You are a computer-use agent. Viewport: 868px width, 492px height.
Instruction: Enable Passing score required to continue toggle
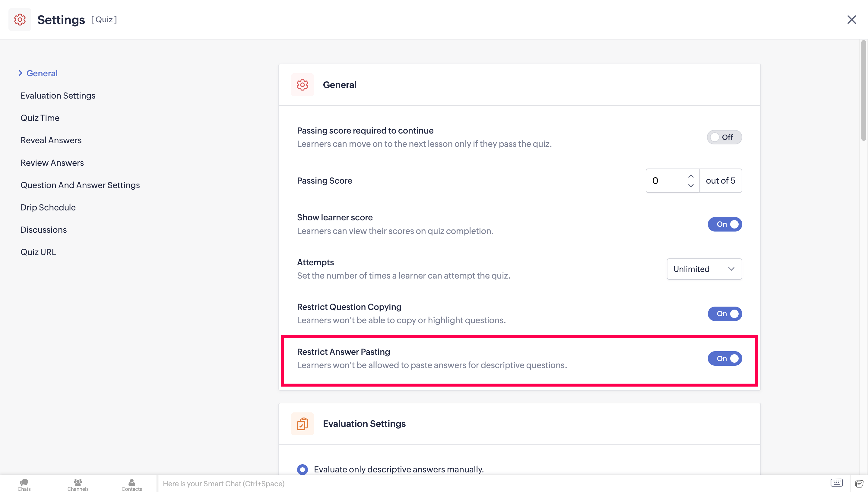(724, 137)
